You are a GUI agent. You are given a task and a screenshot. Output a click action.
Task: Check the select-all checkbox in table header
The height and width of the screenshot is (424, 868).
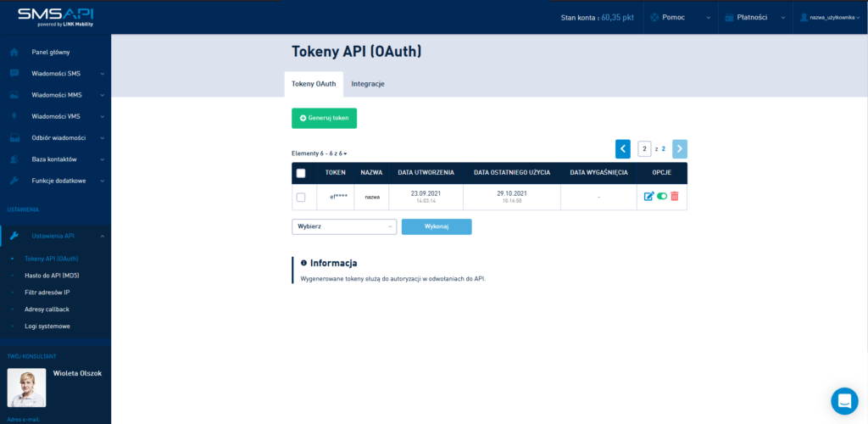coord(301,173)
